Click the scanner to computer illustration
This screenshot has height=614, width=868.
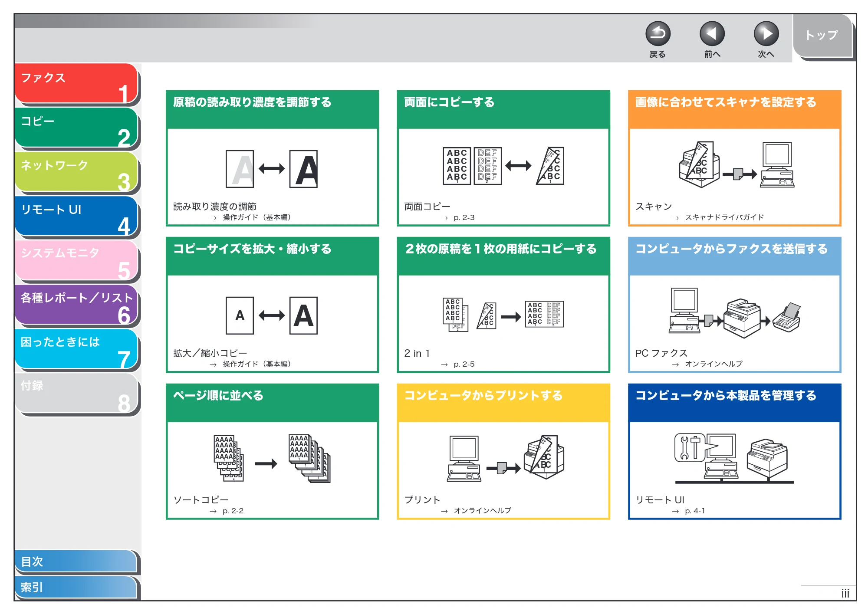736,165
